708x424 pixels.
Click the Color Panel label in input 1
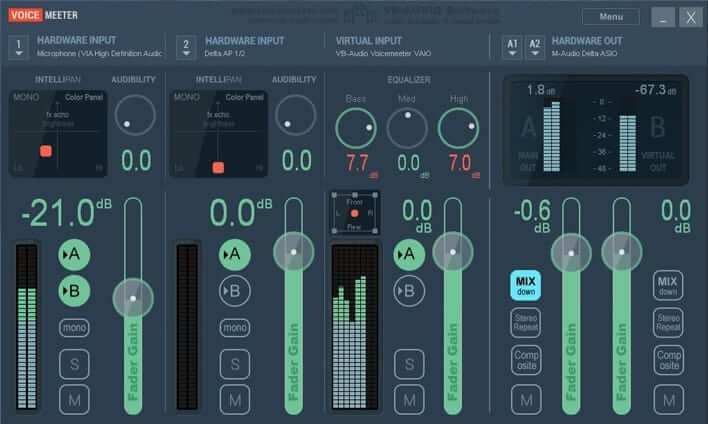point(84,97)
